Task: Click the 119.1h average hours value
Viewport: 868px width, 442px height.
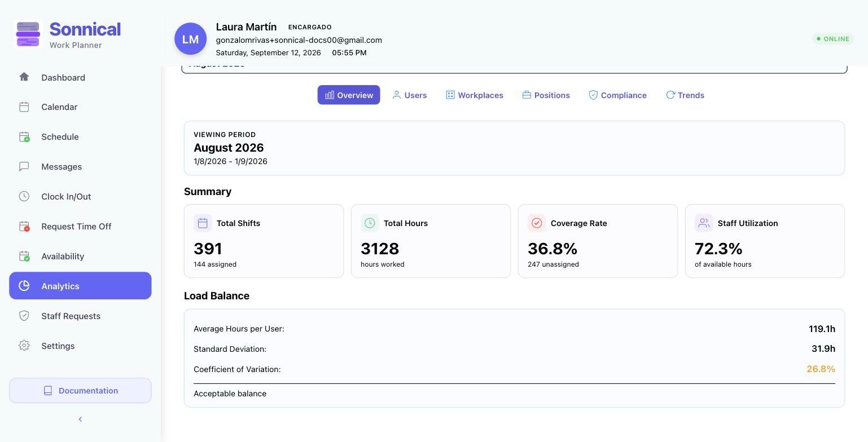Action: pos(822,329)
